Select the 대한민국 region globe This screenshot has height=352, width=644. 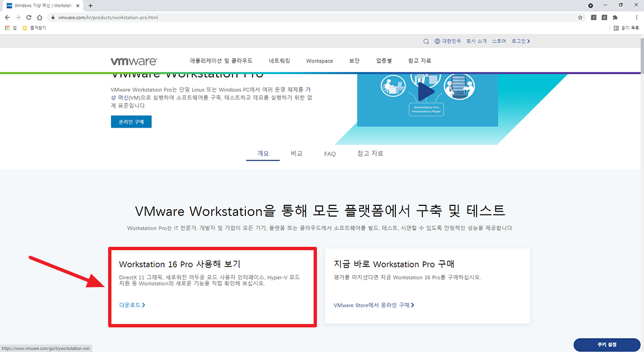[447, 41]
